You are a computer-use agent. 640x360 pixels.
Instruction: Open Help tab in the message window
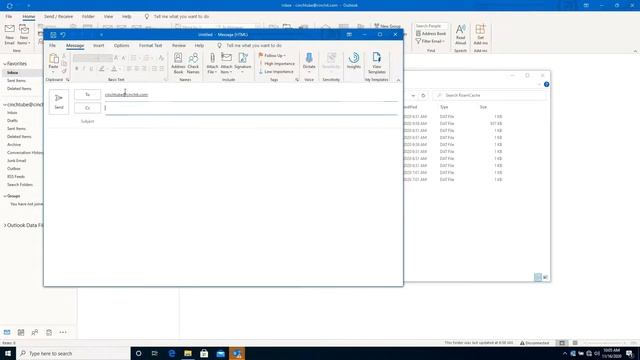[x=199, y=45]
